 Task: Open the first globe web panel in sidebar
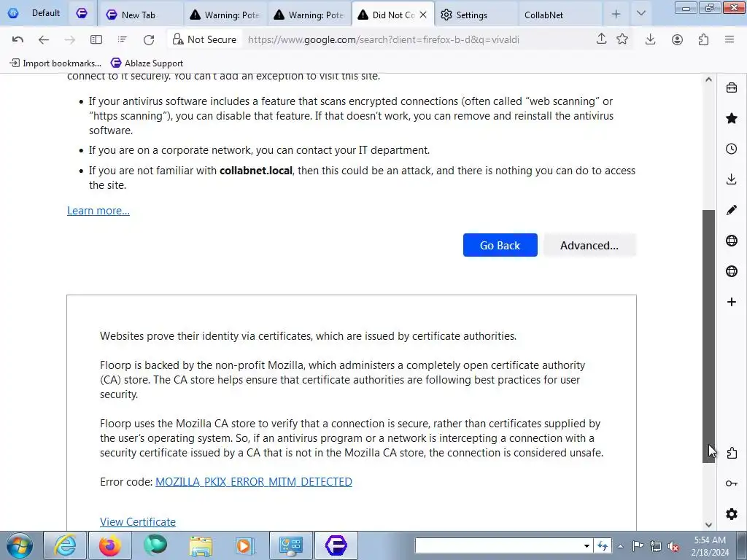pos(732,241)
